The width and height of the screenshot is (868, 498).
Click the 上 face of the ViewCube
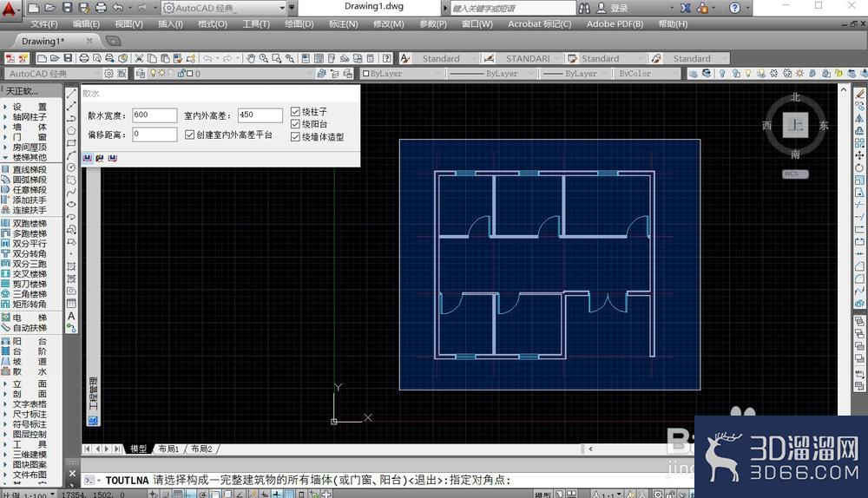point(795,125)
